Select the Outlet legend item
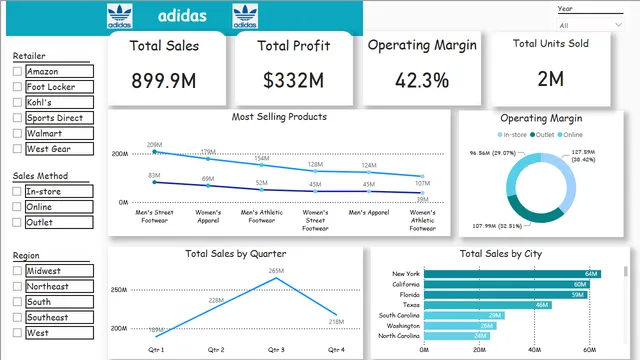 pyautogui.click(x=542, y=135)
